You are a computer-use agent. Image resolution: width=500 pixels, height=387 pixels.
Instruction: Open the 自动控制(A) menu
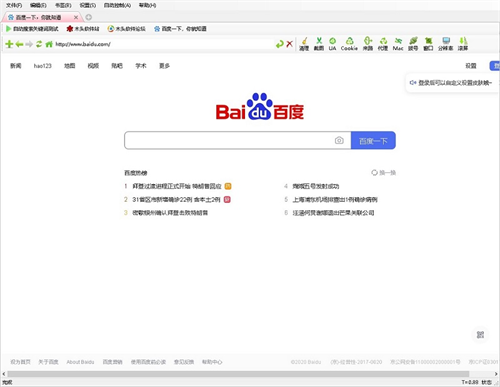[x=117, y=5]
